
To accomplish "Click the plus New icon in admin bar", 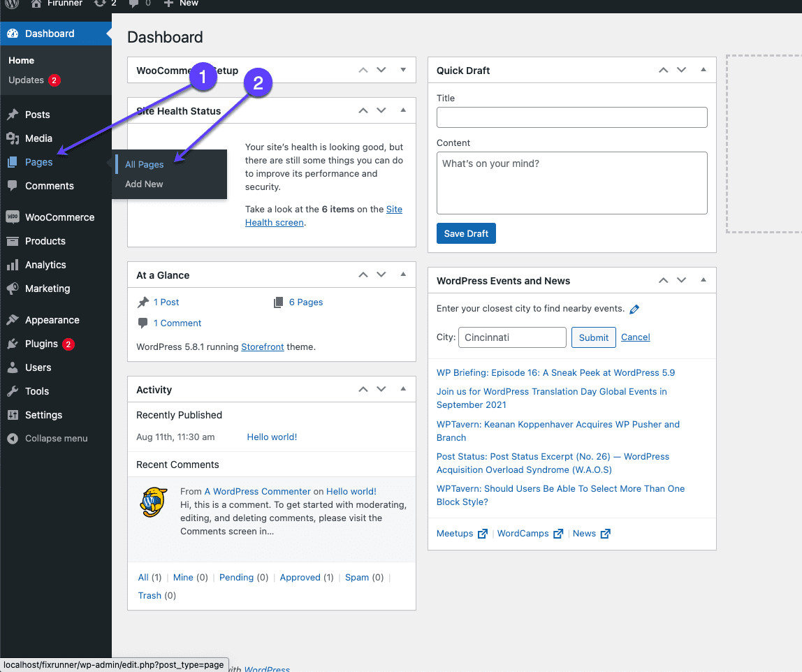I will click(168, 3).
